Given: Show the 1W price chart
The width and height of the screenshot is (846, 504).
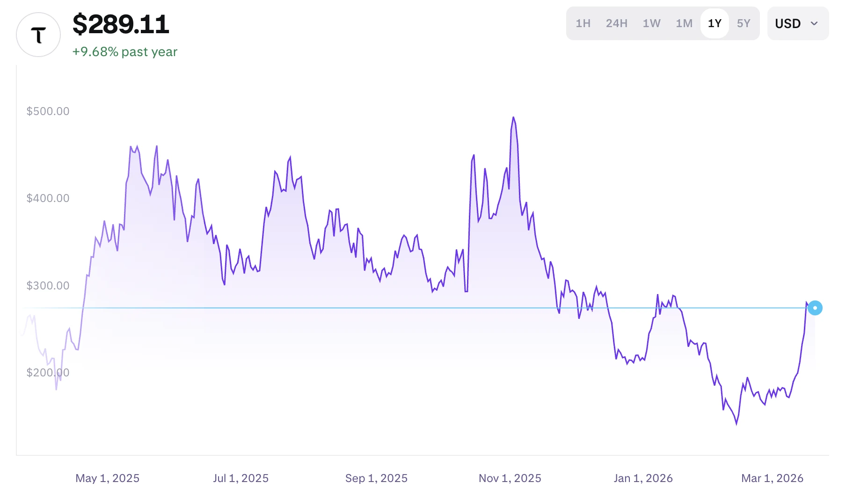Looking at the screenshot, I should click(651, 23).
